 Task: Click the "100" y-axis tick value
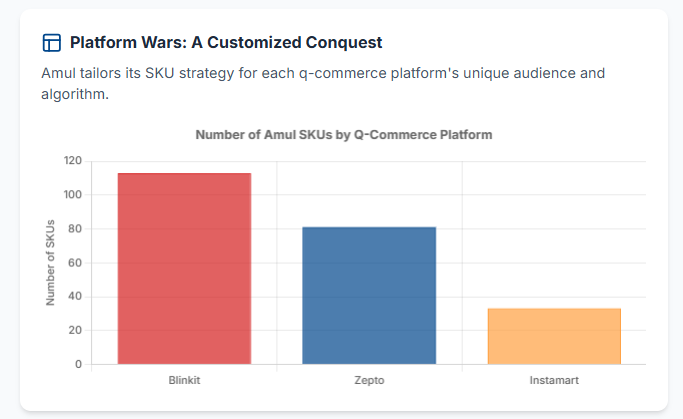coord(73,195)
